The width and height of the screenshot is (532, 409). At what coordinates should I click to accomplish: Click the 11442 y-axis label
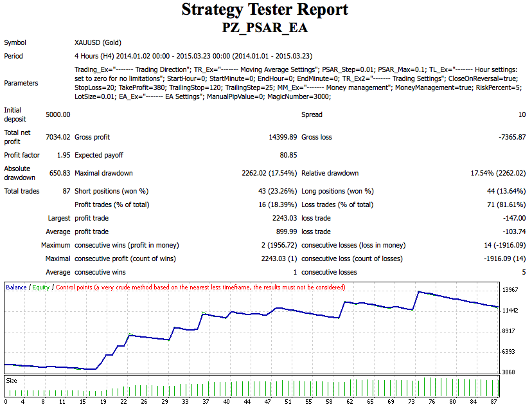510,311
